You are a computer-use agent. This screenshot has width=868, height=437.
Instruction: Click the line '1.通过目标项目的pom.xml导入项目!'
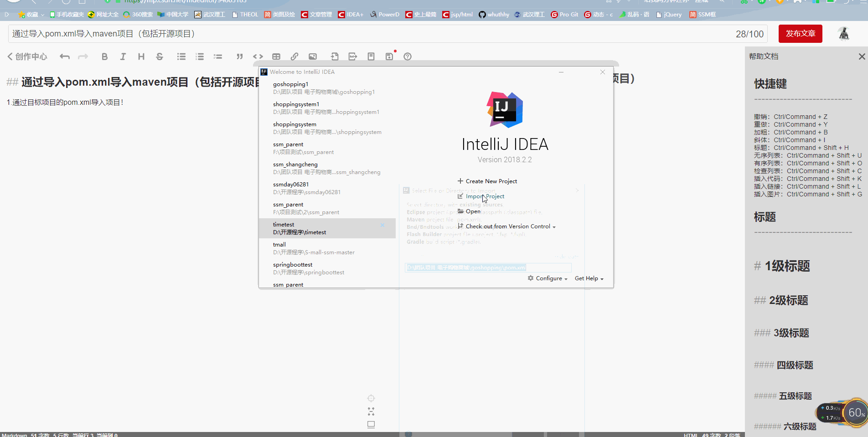[x=65, y=102]
